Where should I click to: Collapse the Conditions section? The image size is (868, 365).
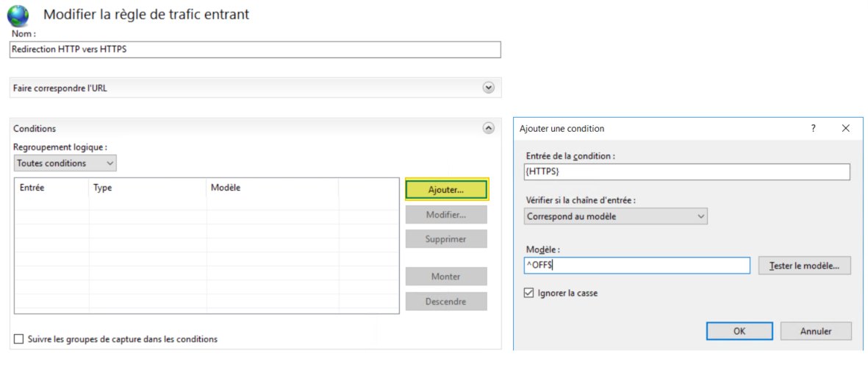point(488,128)
